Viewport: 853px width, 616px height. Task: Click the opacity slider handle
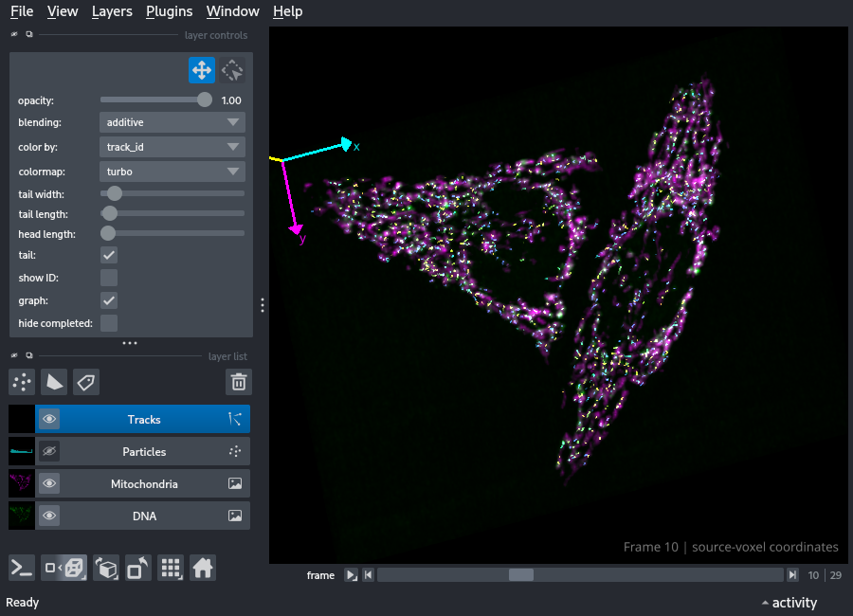coord(205,100)
